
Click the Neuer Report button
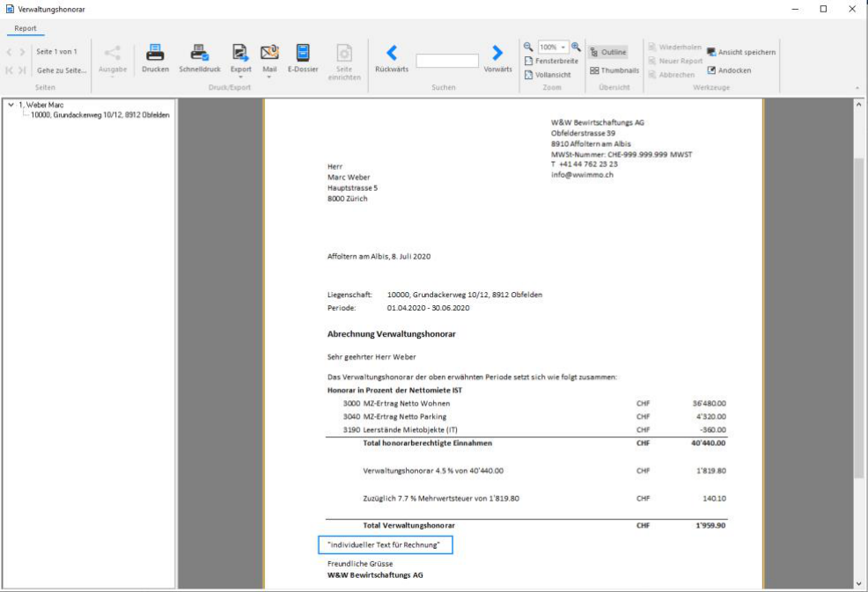pos(675,61)
